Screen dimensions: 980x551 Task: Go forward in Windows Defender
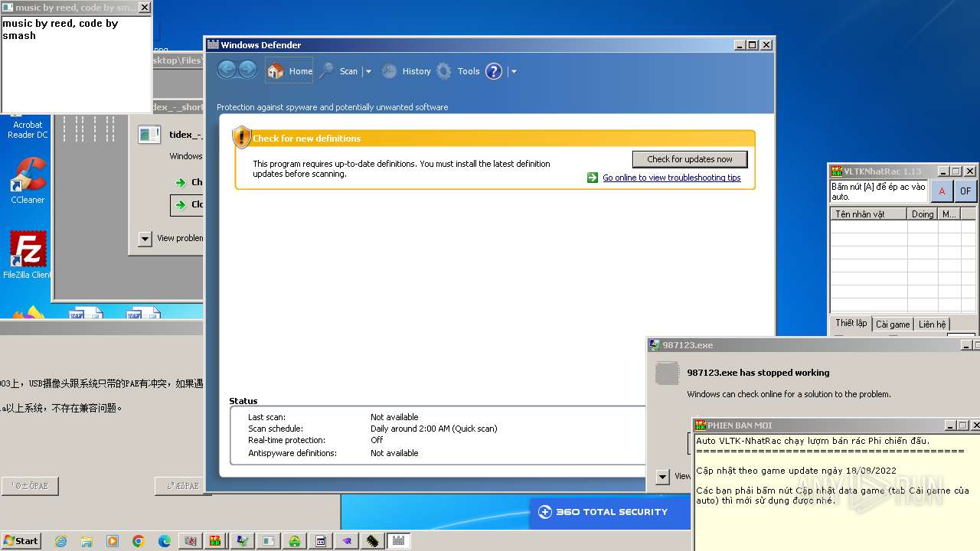coord(247,70)
